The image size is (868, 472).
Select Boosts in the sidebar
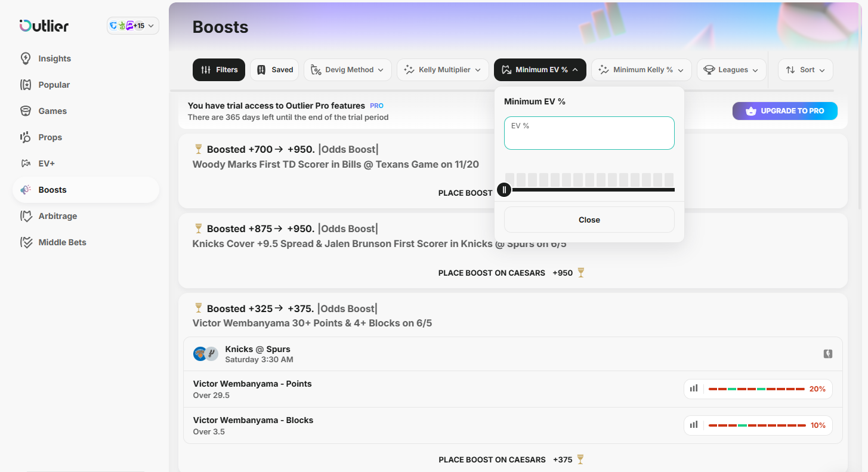(x=85, y=190)
